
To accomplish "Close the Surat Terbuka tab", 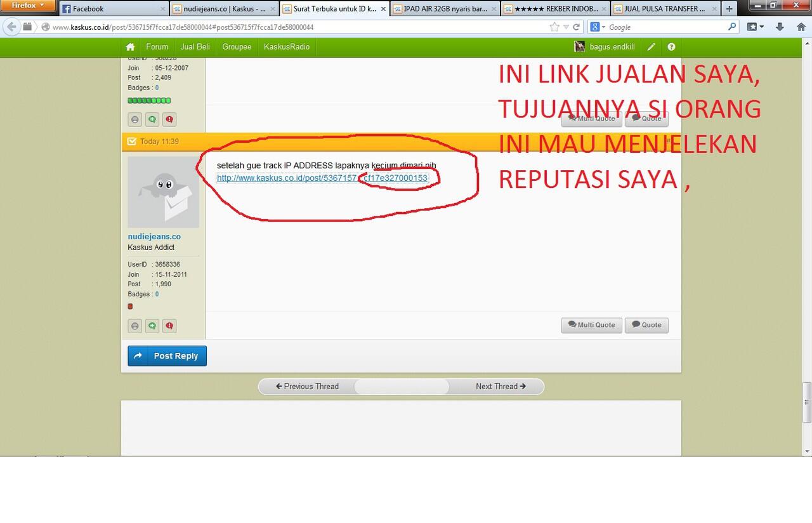I will click(383, 9).
